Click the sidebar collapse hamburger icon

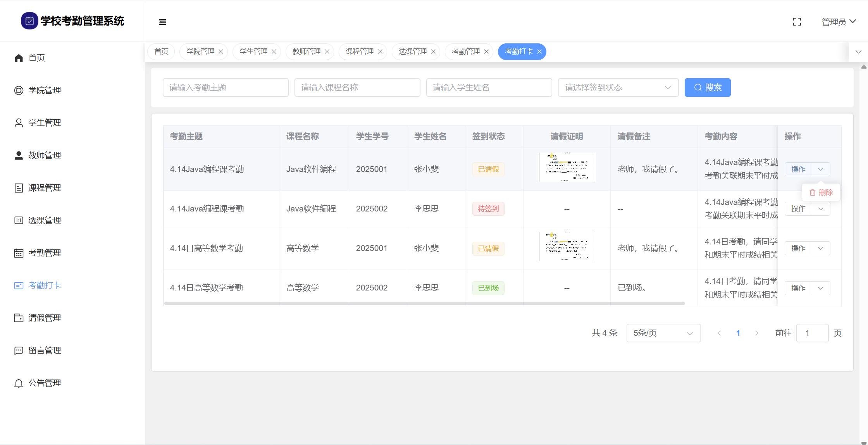pyautogui.click(x=162, y=22)
